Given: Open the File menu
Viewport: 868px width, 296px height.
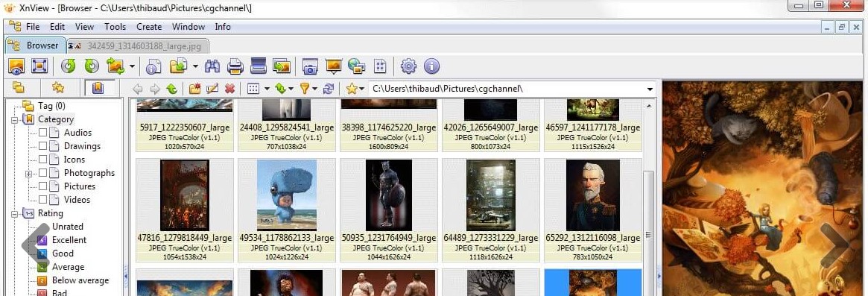Looking at the screenshot, I should [33, 27].
